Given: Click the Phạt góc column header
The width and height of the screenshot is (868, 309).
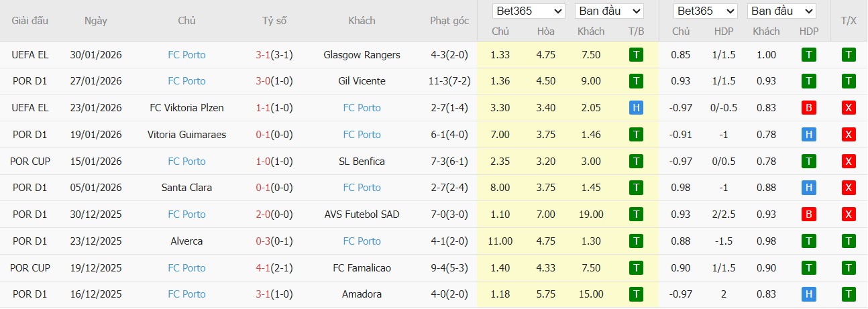Looking at the screenshot, I should tap(449, 21).
